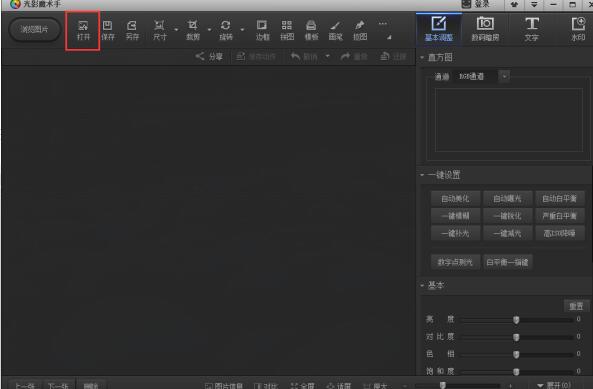The height and width of the screenshot is (389, 593).
Task: Apply 一键补光 one-click fill light
Action: point(455,233)
